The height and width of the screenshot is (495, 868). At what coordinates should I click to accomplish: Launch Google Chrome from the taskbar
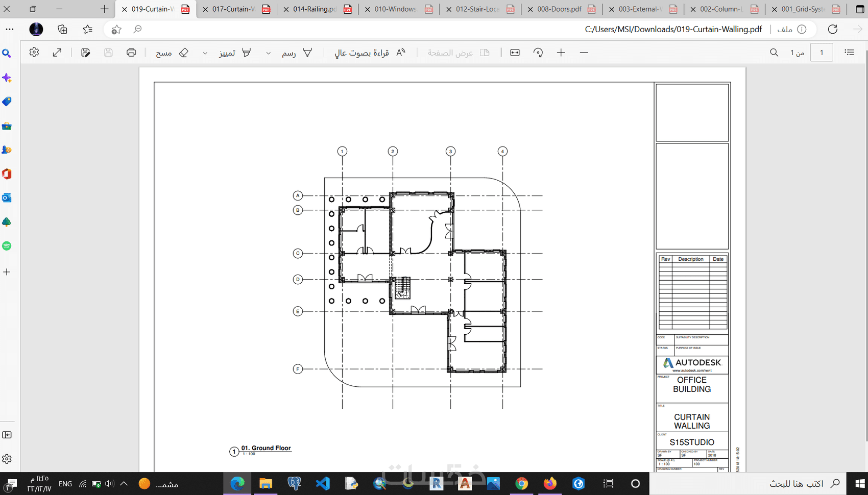click(521, 483)
